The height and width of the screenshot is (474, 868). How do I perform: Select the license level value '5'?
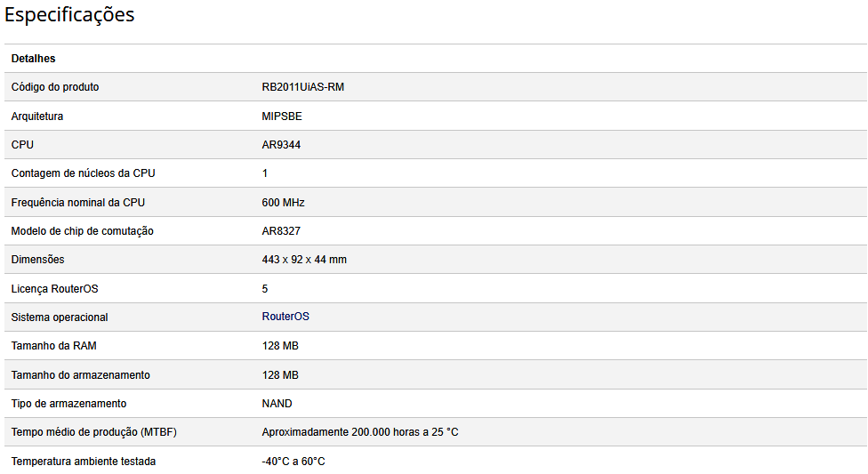tap(265, 289)
